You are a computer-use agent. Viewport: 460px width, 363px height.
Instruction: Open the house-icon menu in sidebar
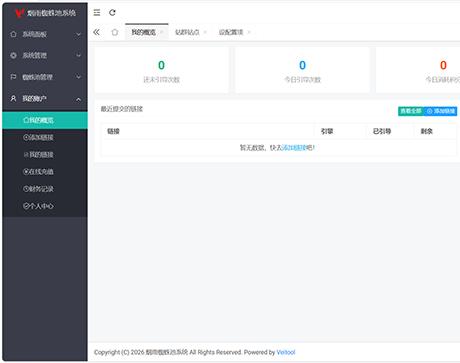[45, 34]
